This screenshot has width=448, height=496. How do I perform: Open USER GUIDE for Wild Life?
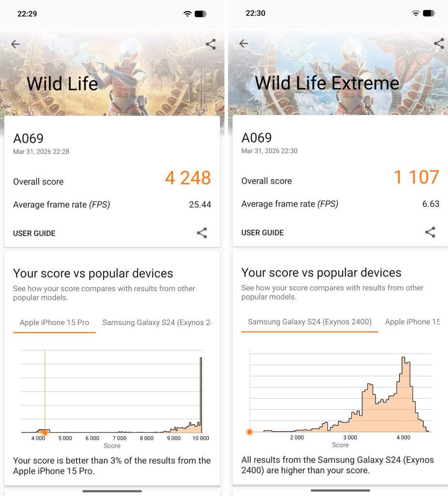pos(34,233)
